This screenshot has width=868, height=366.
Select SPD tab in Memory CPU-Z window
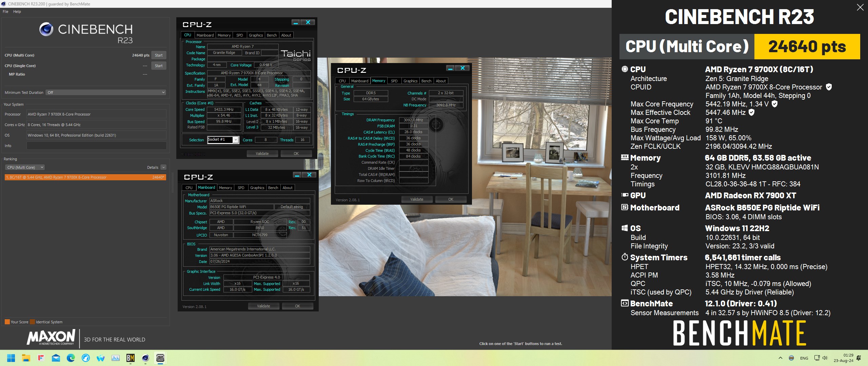click(x=394, y=81)
